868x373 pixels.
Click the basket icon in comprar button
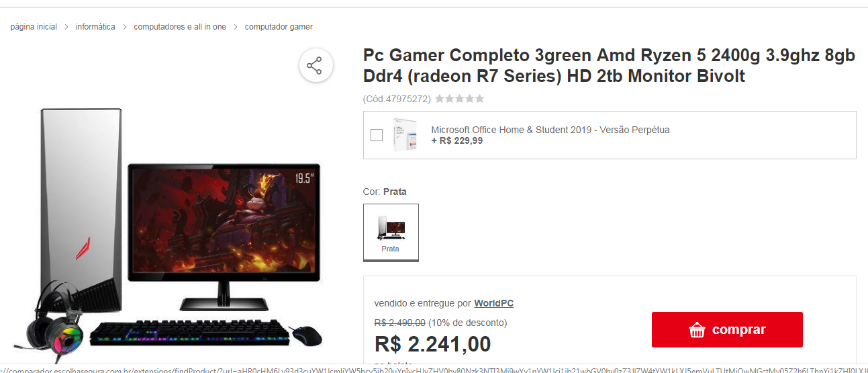tap(697, 330)
